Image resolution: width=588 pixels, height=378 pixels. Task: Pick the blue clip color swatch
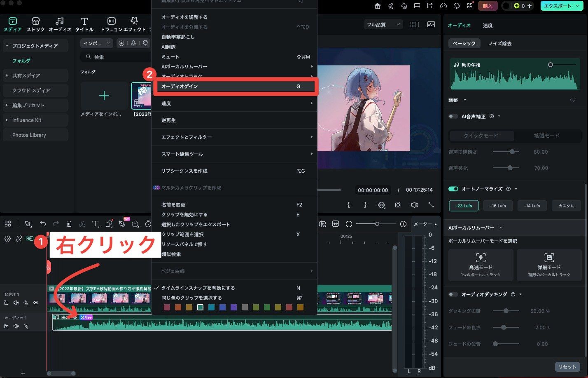[222, 307]
